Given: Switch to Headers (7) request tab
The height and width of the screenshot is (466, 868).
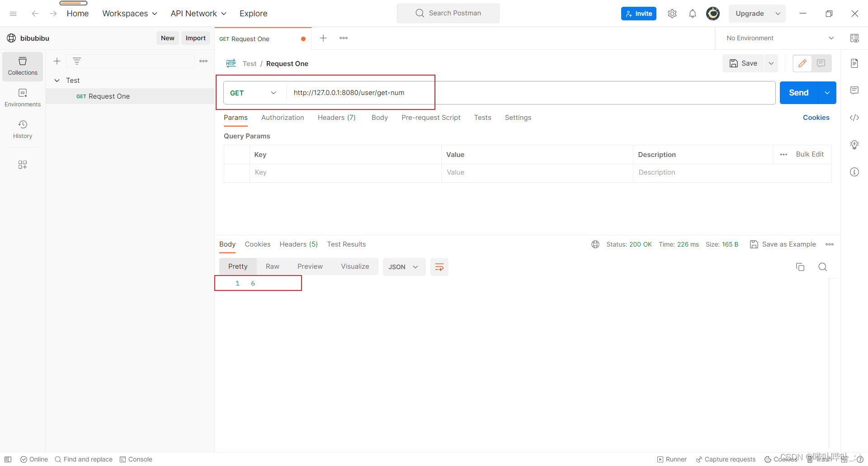Looking at the screenshot, I should (336, 118).
